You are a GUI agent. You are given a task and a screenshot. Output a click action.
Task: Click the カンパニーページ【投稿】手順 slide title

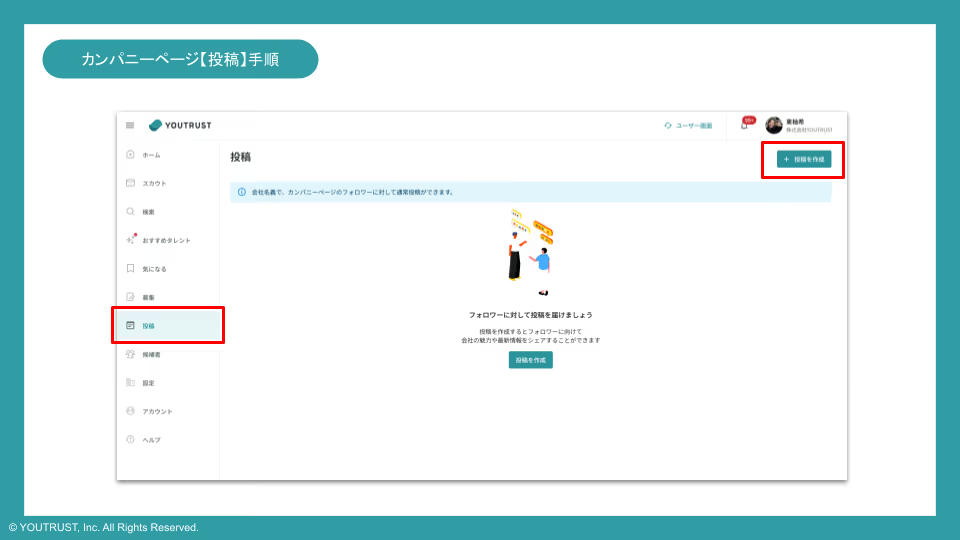[180, 59]
